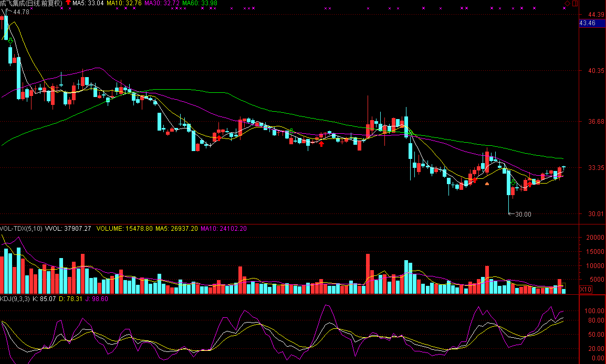The height and width of the screenshot is (364, 606).
Task: Click the last magenta X marker in the top row
Action: coord(564,8)
